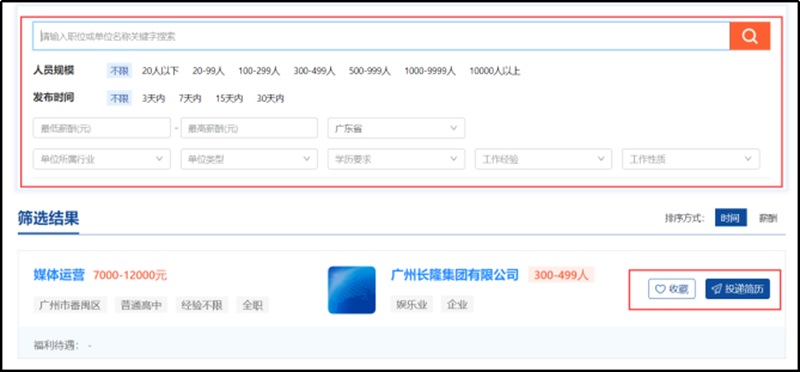
Task: Select 不限 for 发布时间
Action: [119, 98]
